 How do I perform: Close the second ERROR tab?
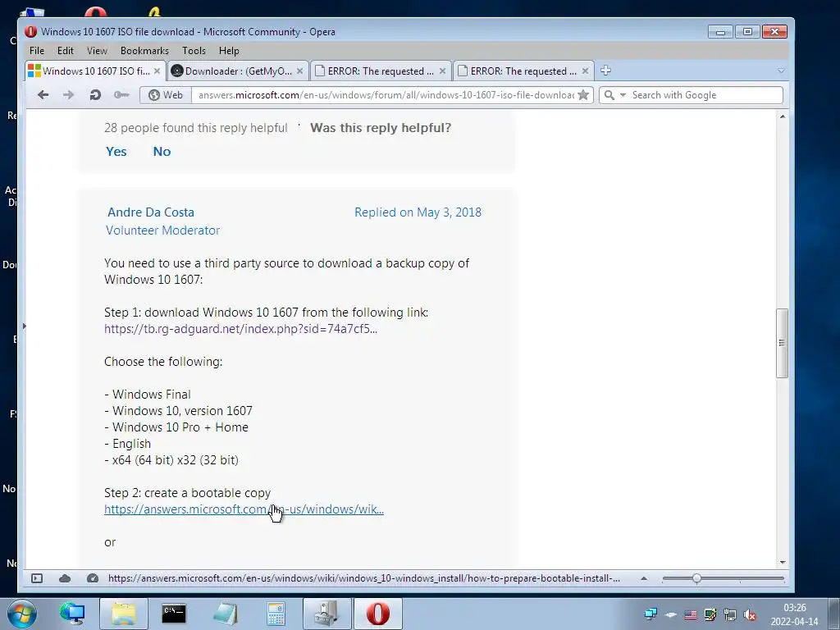585,71
